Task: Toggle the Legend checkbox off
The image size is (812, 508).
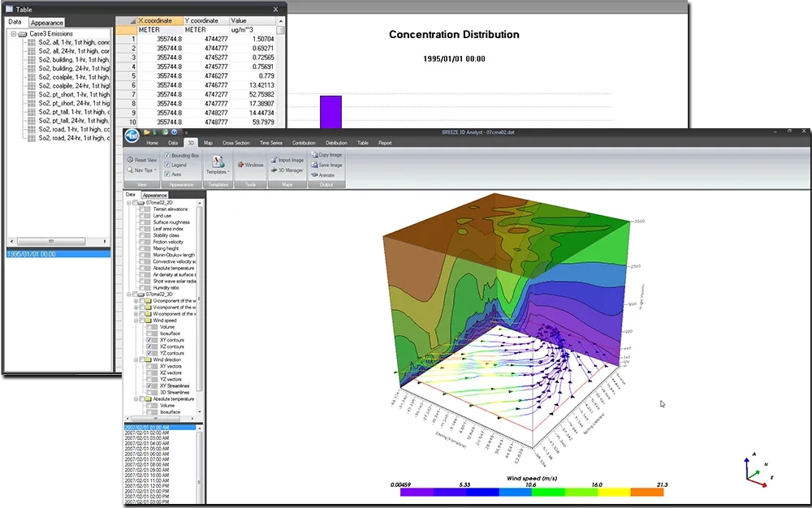Action: [167, 165]
